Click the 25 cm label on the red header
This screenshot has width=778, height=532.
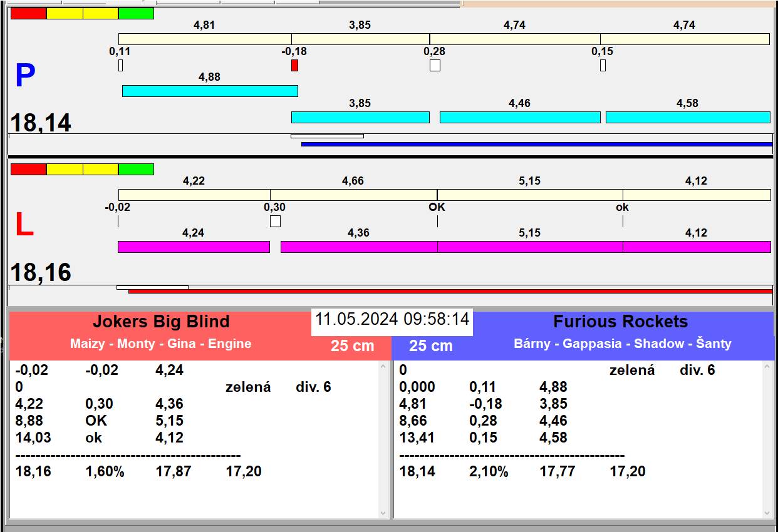(352, 345)
